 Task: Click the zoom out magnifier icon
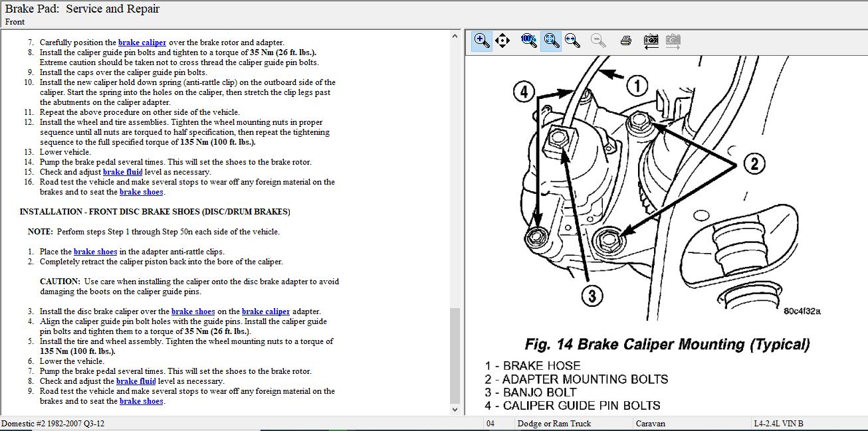598,41
